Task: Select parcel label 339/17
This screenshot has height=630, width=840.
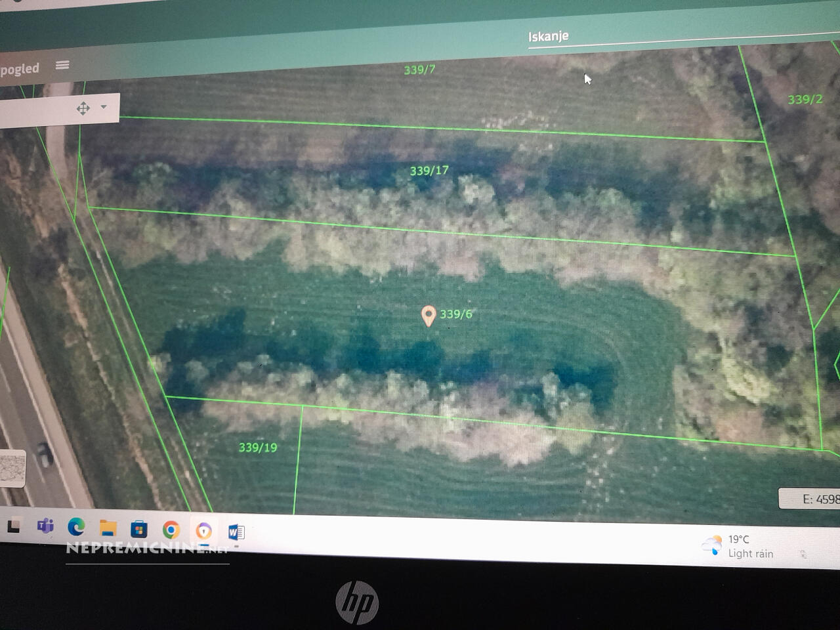Action: 429,171
